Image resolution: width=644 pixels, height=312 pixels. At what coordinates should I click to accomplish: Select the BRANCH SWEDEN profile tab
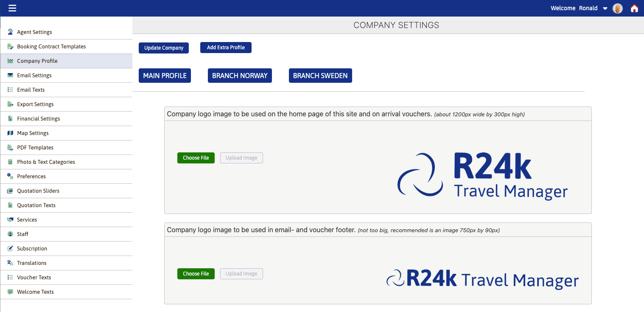pyautogui.click(x=320, y=75)
